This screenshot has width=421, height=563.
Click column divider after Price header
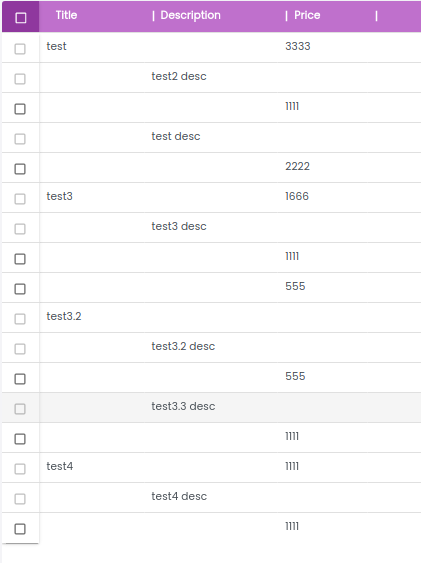pos(376,16)
